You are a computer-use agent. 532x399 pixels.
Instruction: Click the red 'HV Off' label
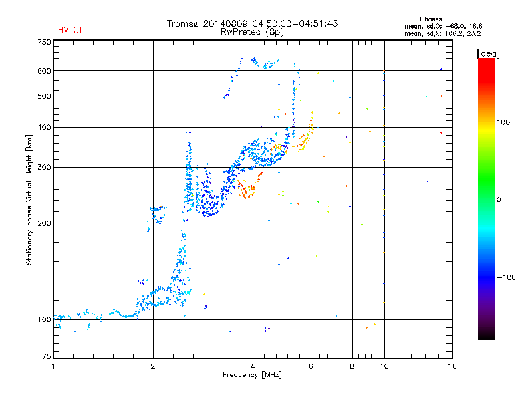[x=72, y=30]
